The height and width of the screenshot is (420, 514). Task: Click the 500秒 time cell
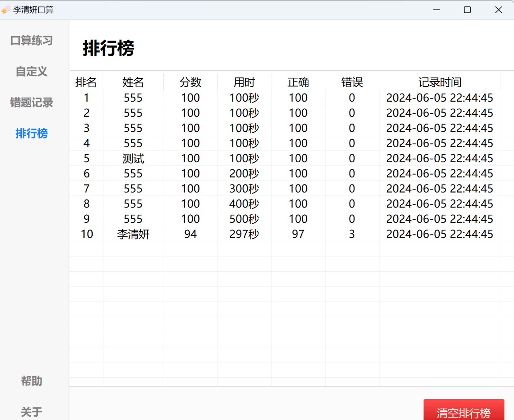(244, 219)
